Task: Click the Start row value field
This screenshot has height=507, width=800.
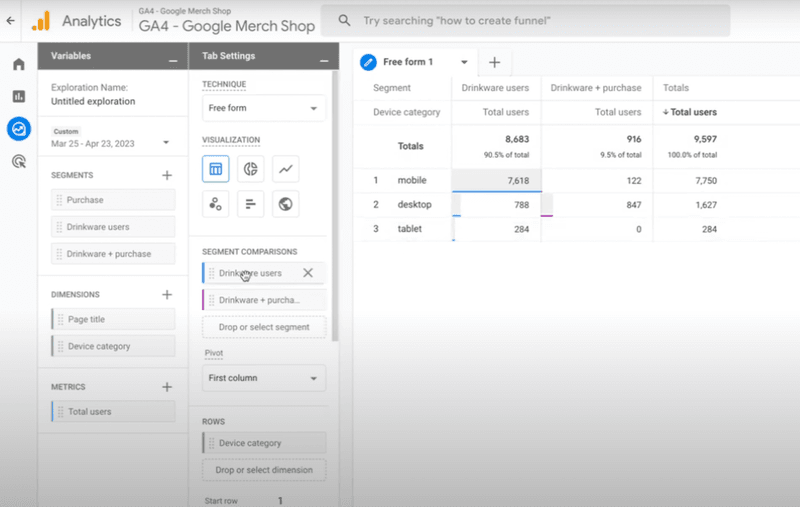Action: (x=280, y=501)
